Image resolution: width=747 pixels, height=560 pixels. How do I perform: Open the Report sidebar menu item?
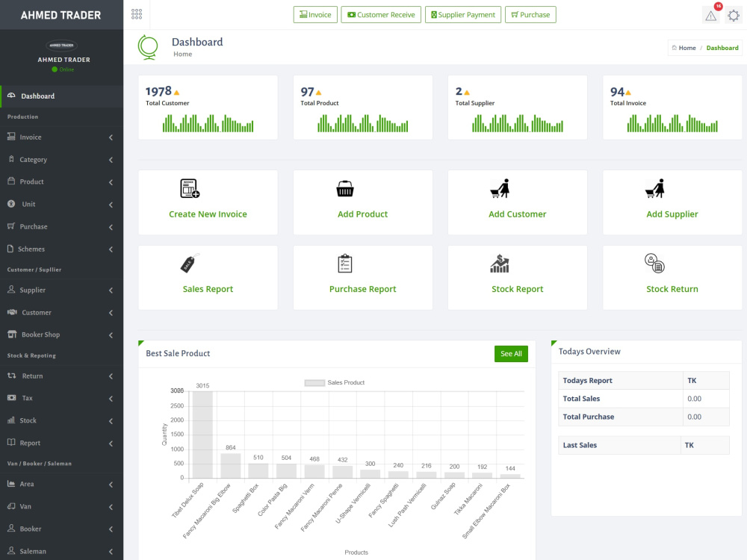(x=61, y=443)
